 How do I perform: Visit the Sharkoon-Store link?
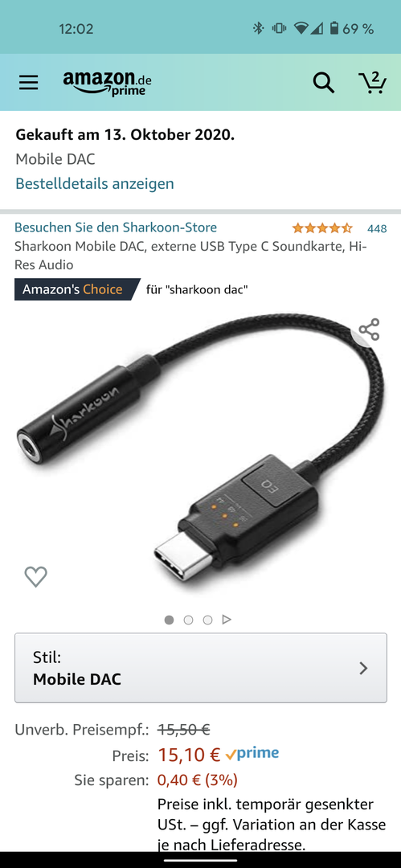click(116, 227)
